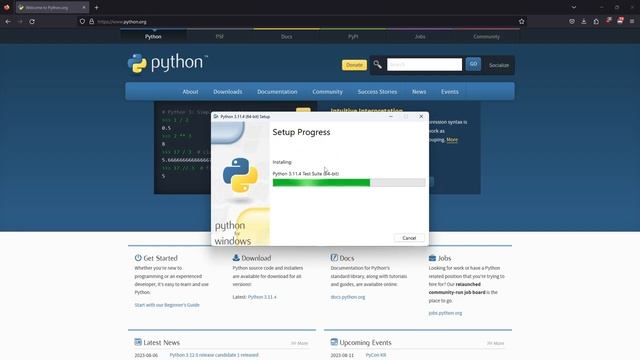Click the Docs section document icon

coord(334,258)
